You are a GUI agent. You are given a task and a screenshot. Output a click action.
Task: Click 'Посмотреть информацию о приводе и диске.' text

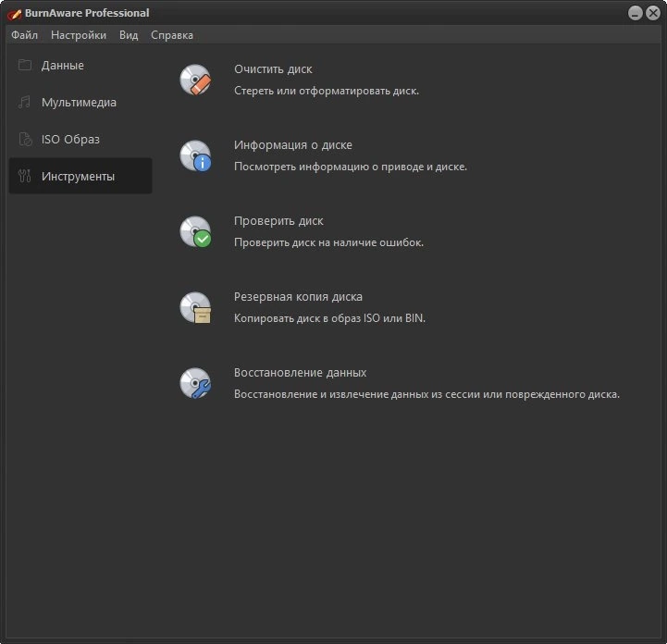coord(351,167)
